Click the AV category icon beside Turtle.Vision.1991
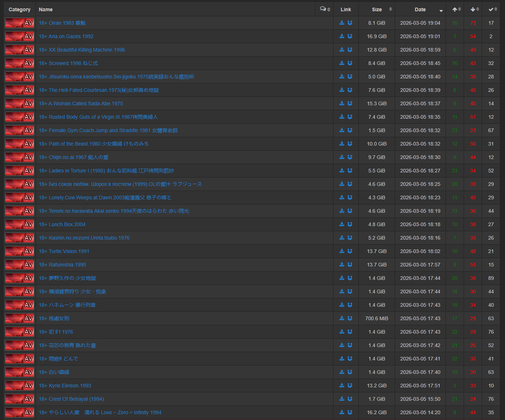This screenshot has height=420, width=505. [20, 251]
